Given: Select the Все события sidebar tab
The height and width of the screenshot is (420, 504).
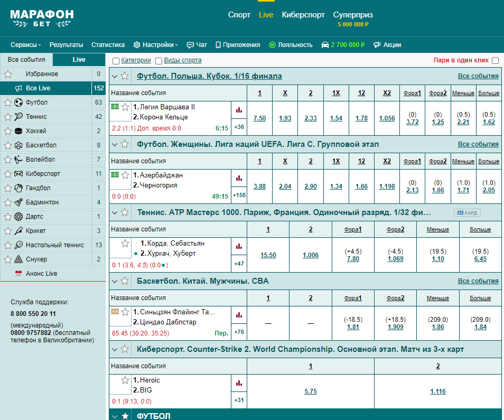Looking at the screenshot, I should pos(26,60).
